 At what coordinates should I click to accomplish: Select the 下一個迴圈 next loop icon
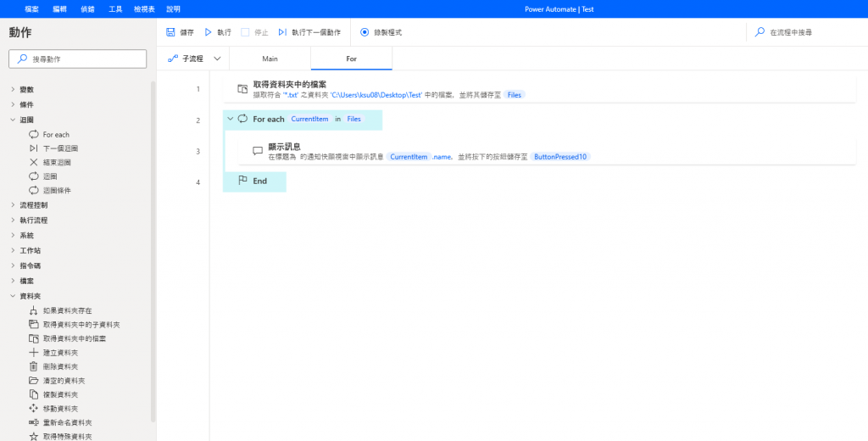[34, 148]
